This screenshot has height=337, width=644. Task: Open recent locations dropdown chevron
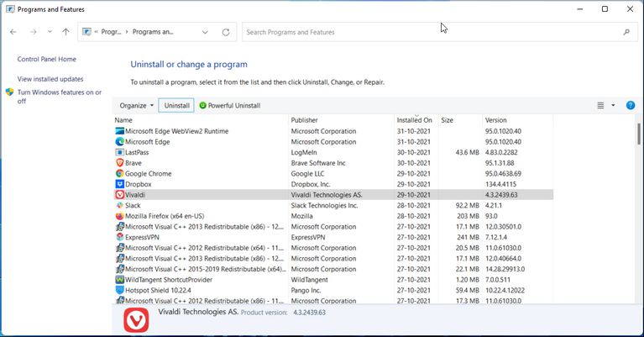pos(49,32)
